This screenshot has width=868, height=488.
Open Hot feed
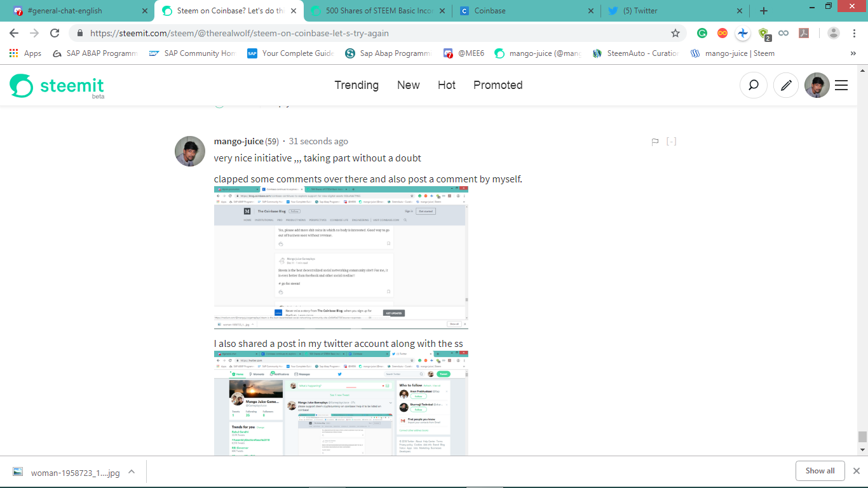pos(447,85)
